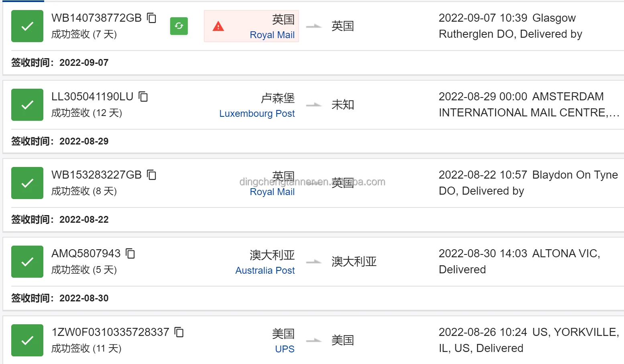The image size is (624, 364).
Task: Click the green refresh icon button
Action: (x=179, y=26)
